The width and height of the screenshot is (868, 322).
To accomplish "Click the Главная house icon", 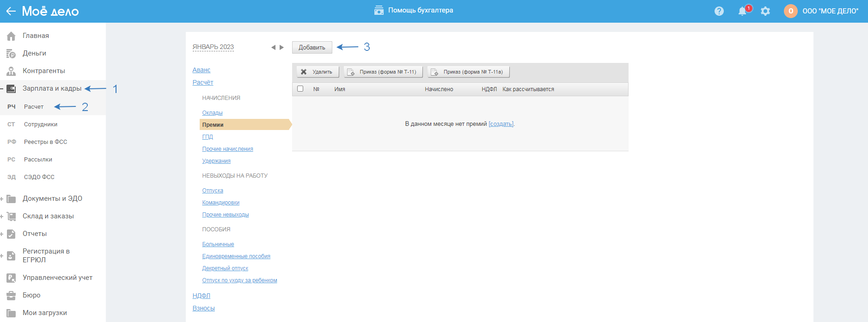I will [11, 36].
